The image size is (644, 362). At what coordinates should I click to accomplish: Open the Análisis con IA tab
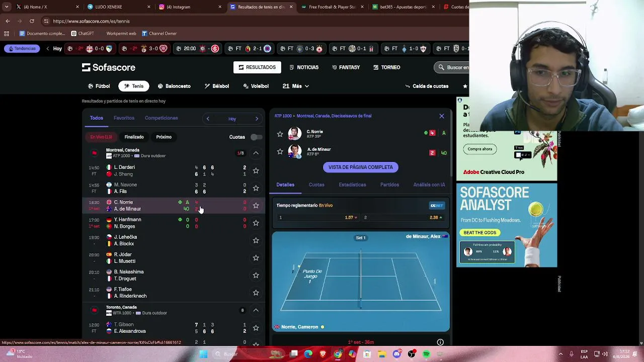[x=429, y=185]
